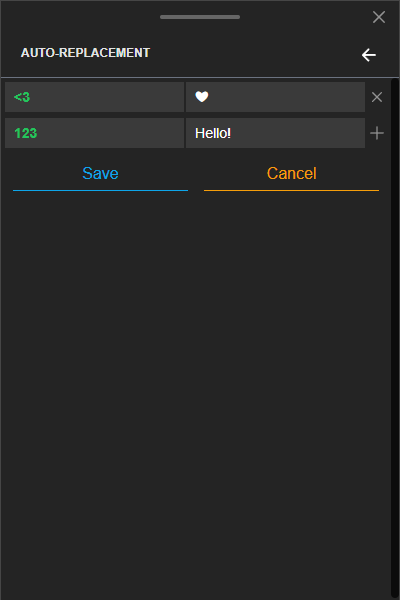Go back using the left arrow icon
The height and width of the screenshot is (600, 400).
coord(369,55)
